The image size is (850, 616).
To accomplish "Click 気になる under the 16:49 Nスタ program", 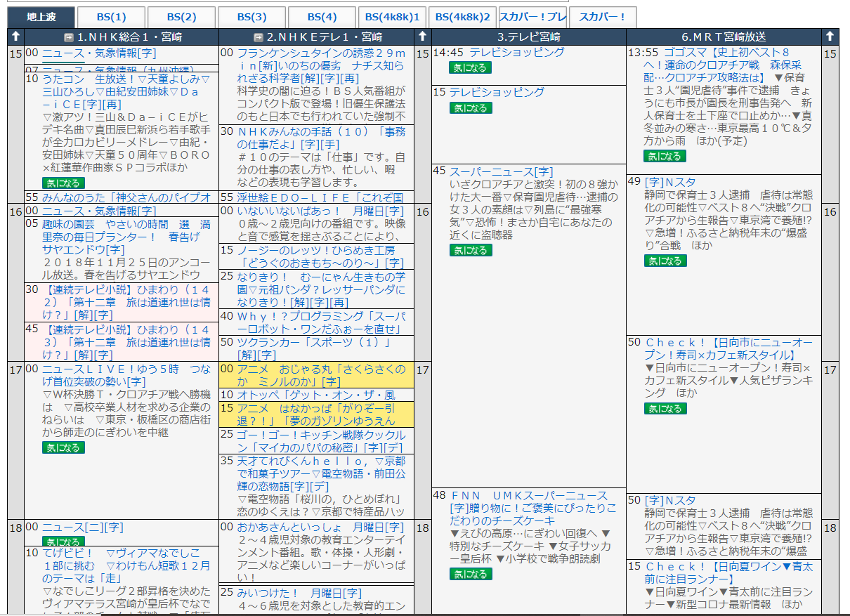I will click(665, 261).
